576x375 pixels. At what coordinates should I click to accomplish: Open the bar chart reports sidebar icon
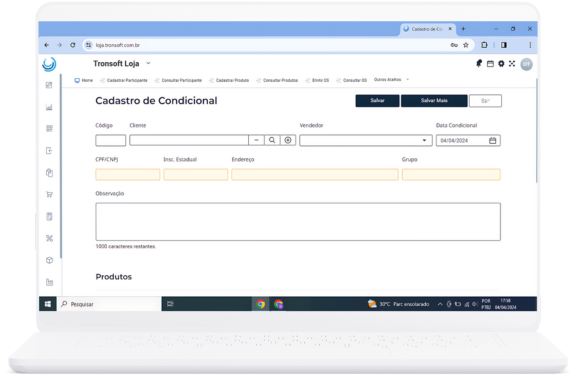click(x=49, y=107)
